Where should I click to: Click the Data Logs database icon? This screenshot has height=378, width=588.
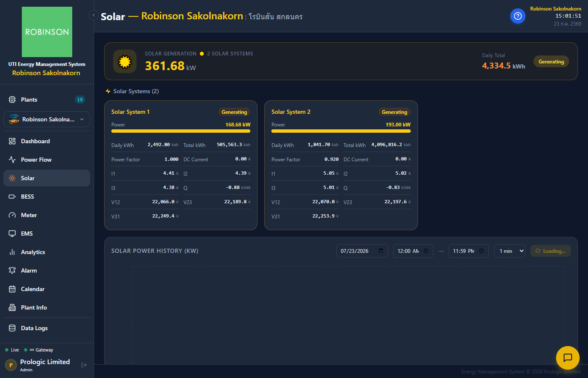point(12,328)
